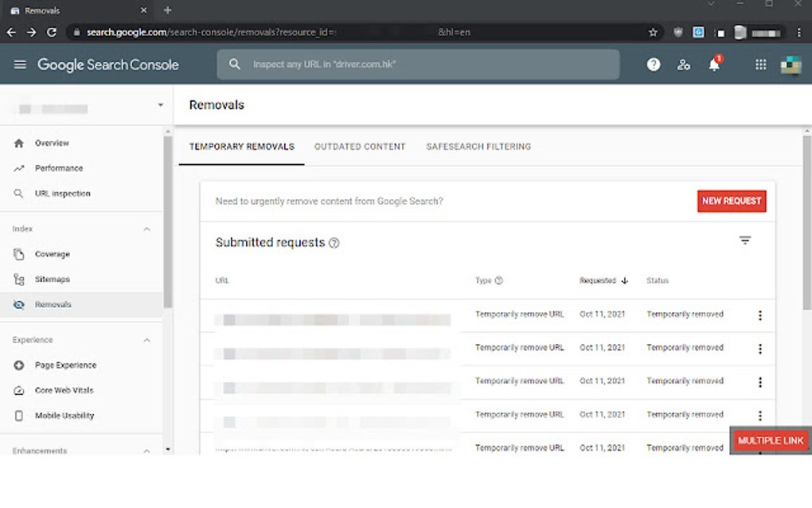
Task: Open the property selector dropdown
Action: click(160, 105)
